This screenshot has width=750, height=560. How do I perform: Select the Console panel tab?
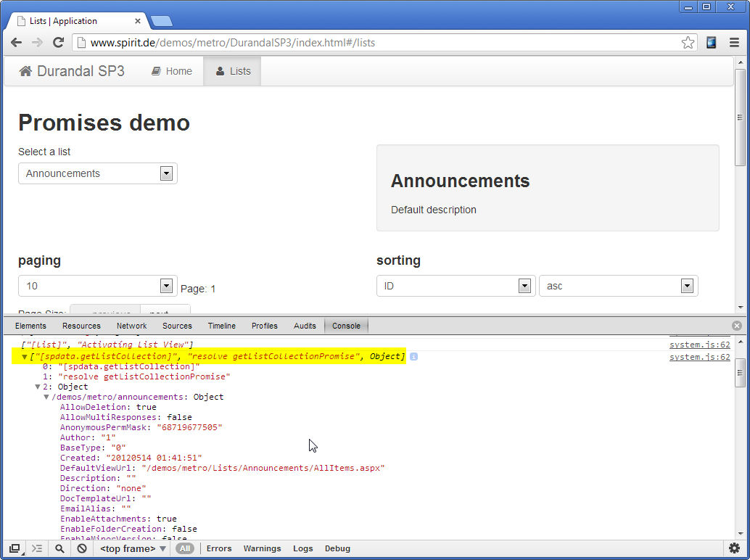coord(346,326)
